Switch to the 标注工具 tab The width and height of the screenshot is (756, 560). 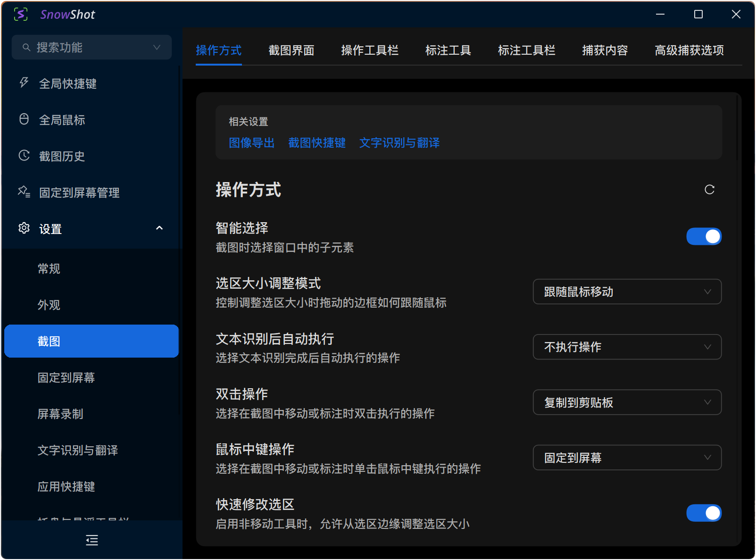click(448, 50)
